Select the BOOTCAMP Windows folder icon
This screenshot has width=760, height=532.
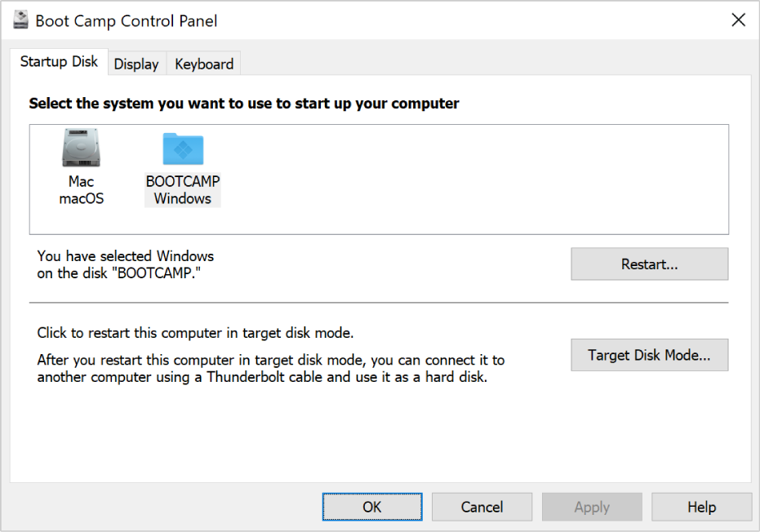click(x=183, y=149)
